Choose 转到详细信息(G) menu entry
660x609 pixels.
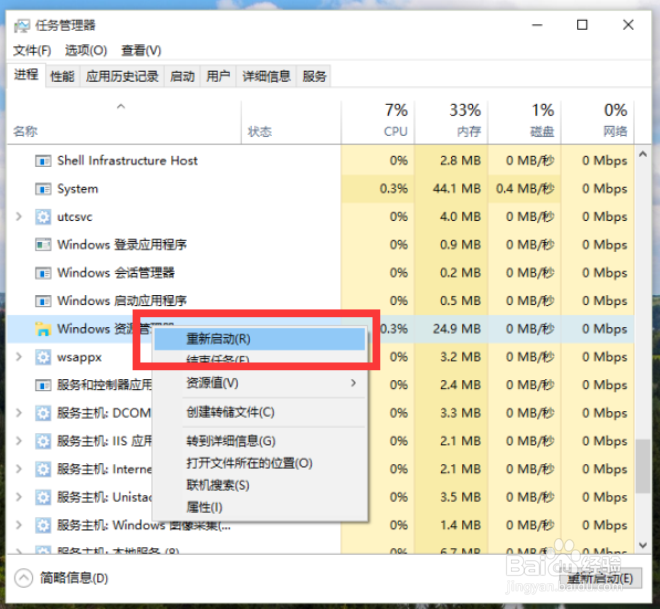(260, 441)
